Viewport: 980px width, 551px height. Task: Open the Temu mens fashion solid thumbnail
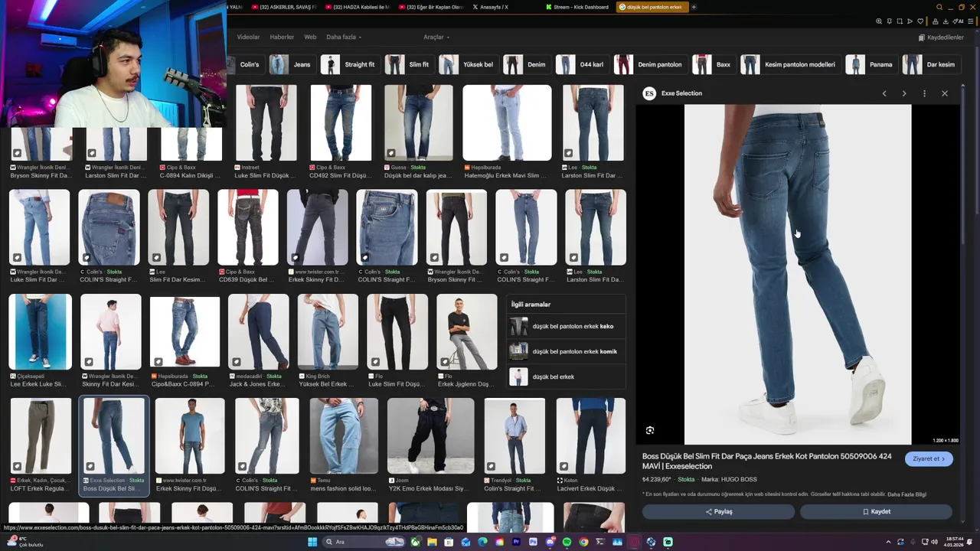pos(344,436)
